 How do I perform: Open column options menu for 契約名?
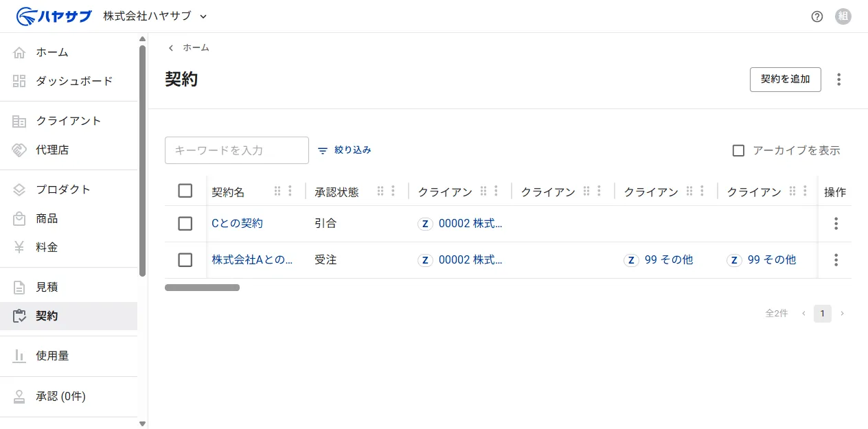(x=290, y=192)
